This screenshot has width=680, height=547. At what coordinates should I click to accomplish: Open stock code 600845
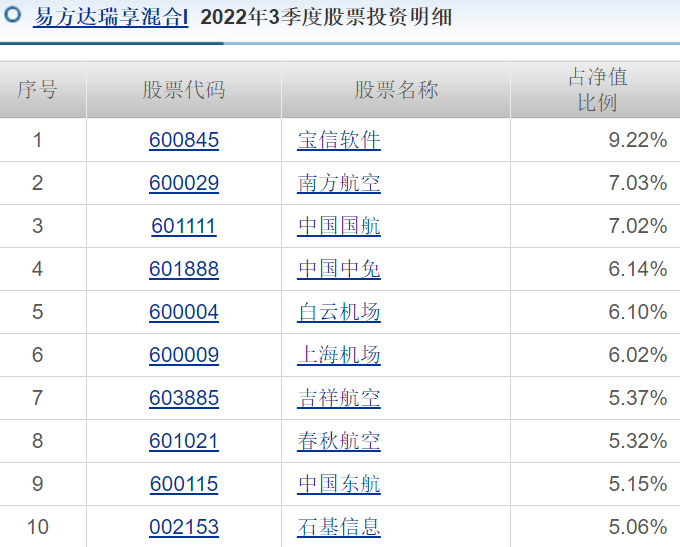pyautogui.click(x=184, y=140)
